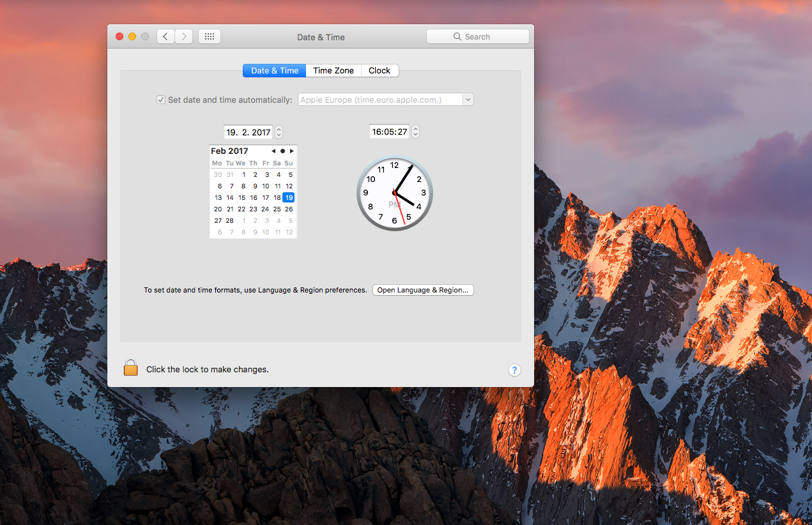Toggle Set date and time automatically checkbox
Image resolution: width=812 pixels, height=525 pixels.
161,100
